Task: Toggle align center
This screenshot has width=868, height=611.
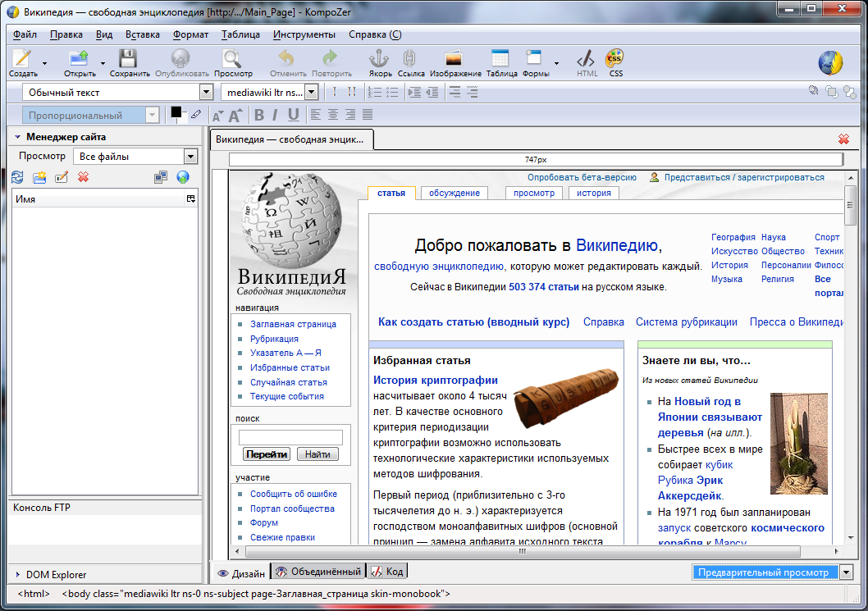Action: (x=333, y=115)
